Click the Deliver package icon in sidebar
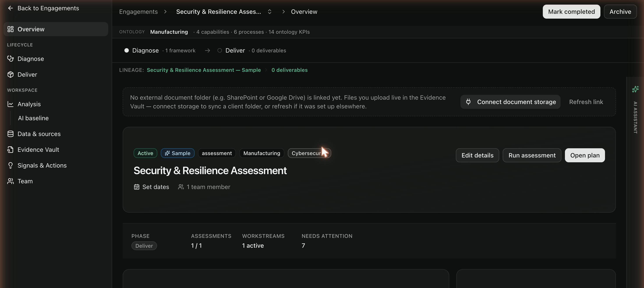Screen dimensions: 644x288 click(x=10, y=74)
